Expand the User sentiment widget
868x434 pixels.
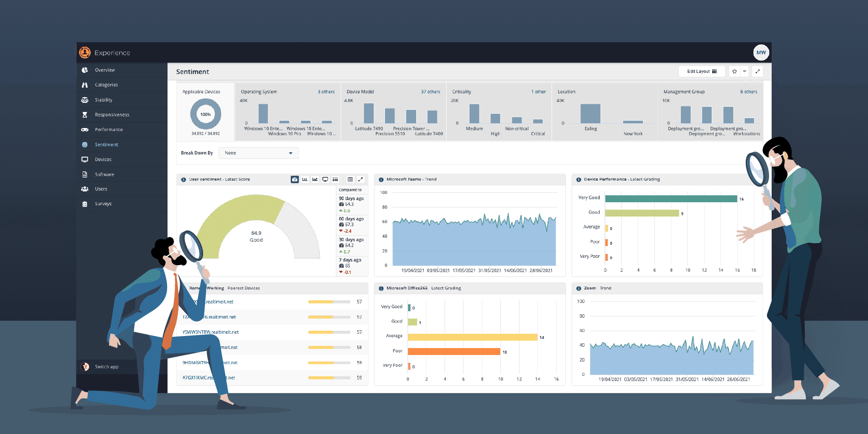[x=360, y=179]
